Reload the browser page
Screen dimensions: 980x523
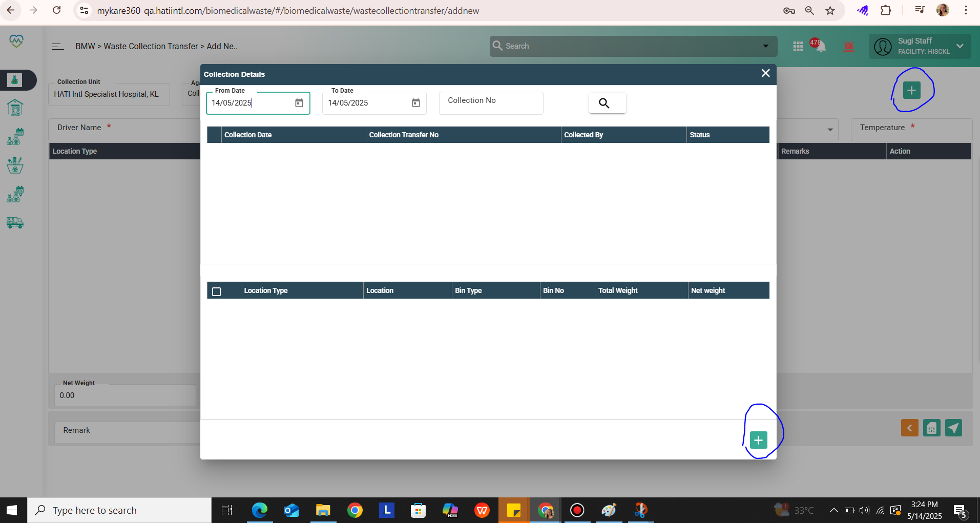tap(57, 10)
